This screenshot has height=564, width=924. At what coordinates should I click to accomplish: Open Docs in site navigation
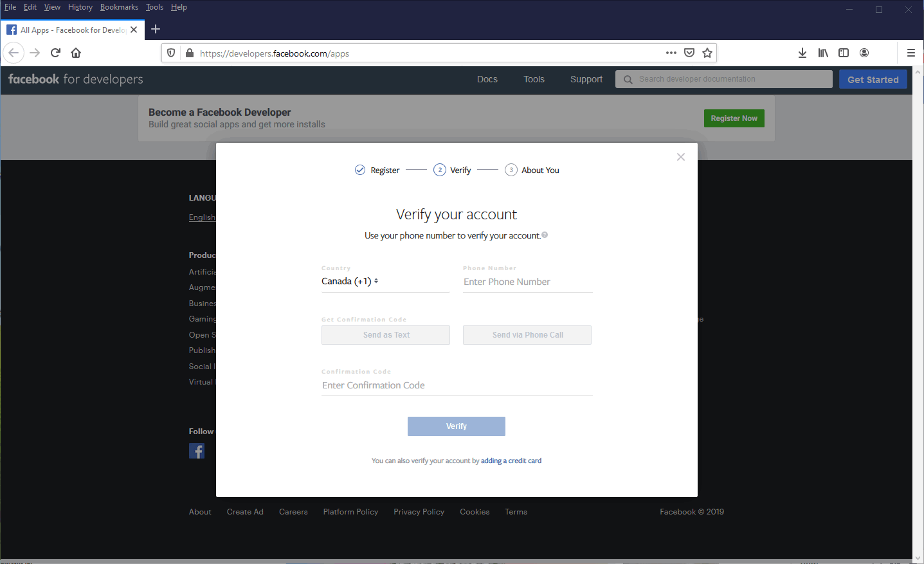487,79
